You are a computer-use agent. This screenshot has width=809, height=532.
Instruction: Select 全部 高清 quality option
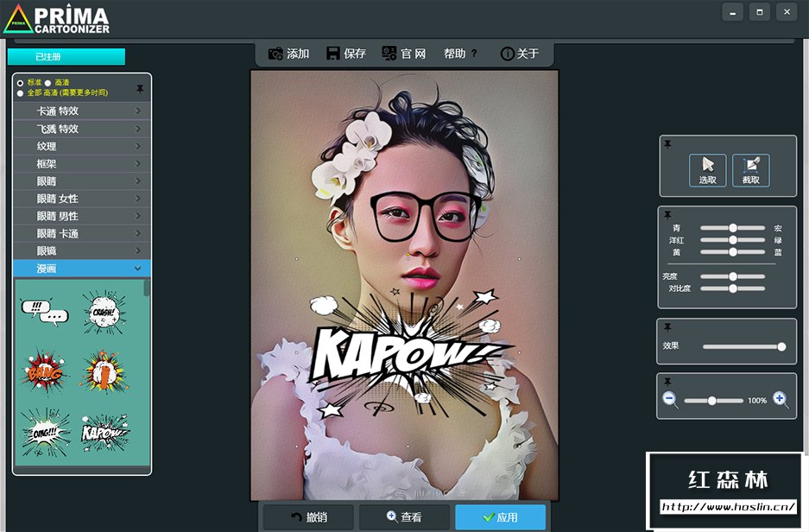tap(20, 93)
